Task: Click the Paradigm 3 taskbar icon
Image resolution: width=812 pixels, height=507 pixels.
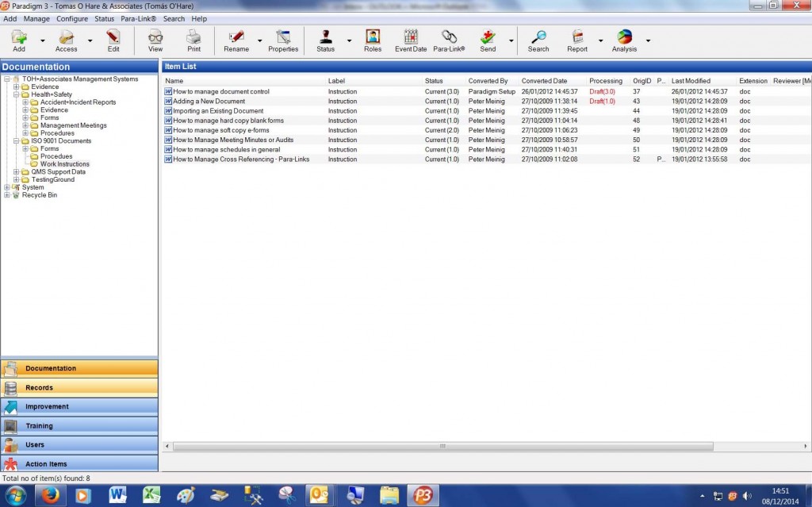Action: (x=423, y=496)
